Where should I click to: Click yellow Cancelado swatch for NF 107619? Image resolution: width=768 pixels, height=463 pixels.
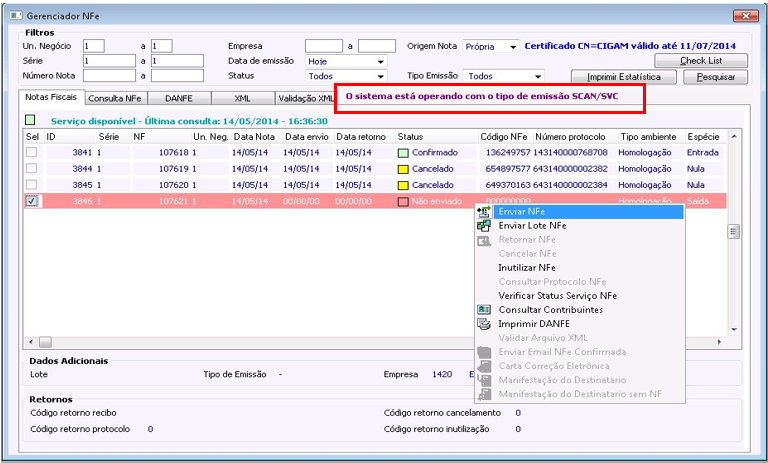pos(403,170)
